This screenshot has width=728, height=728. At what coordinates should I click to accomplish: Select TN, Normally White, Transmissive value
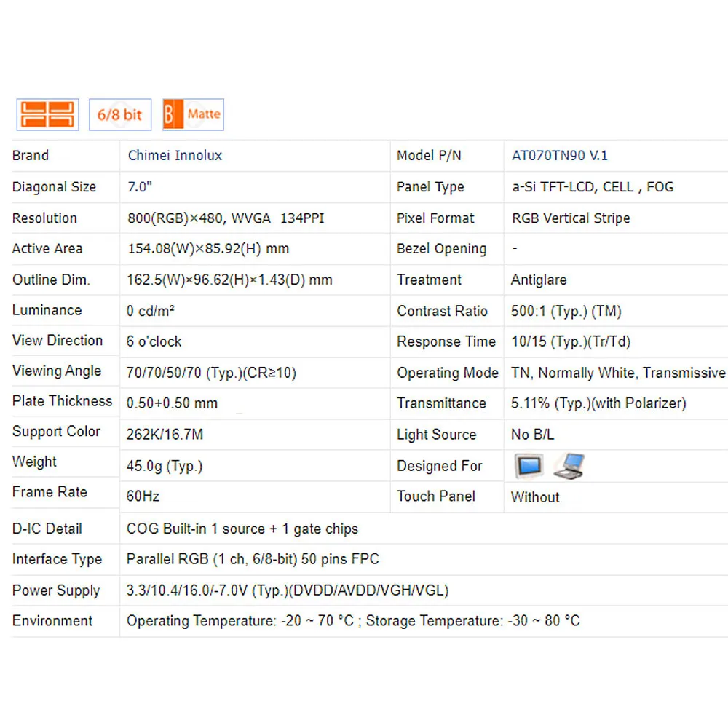pyautogui.click(x=618, y=373)
